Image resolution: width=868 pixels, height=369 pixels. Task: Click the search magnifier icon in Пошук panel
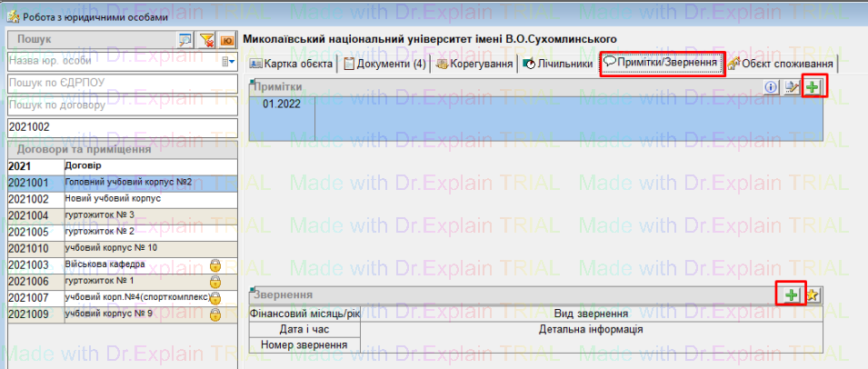[x=185, y=40]
